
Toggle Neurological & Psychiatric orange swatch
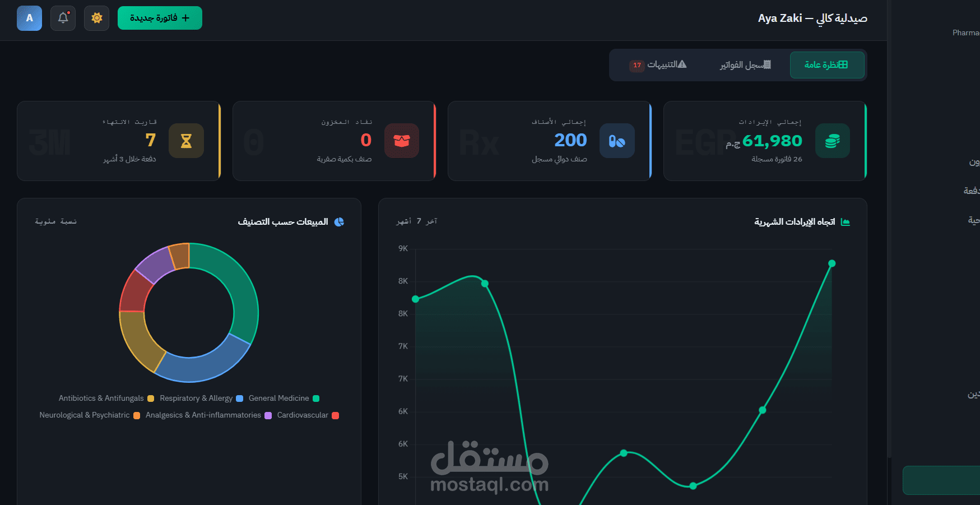tap(137, 415)
